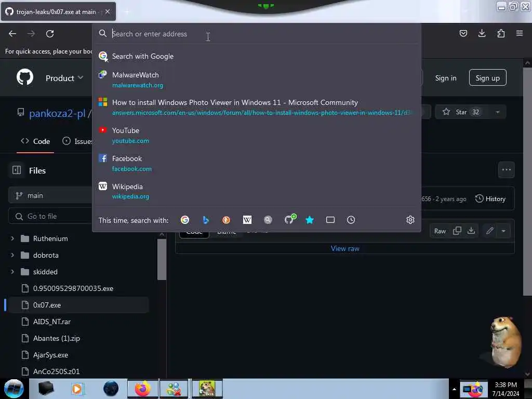Click the edit pencil icon
This screenshot has width=532, height=399.
pyautogui.click(x=489, y=231)
